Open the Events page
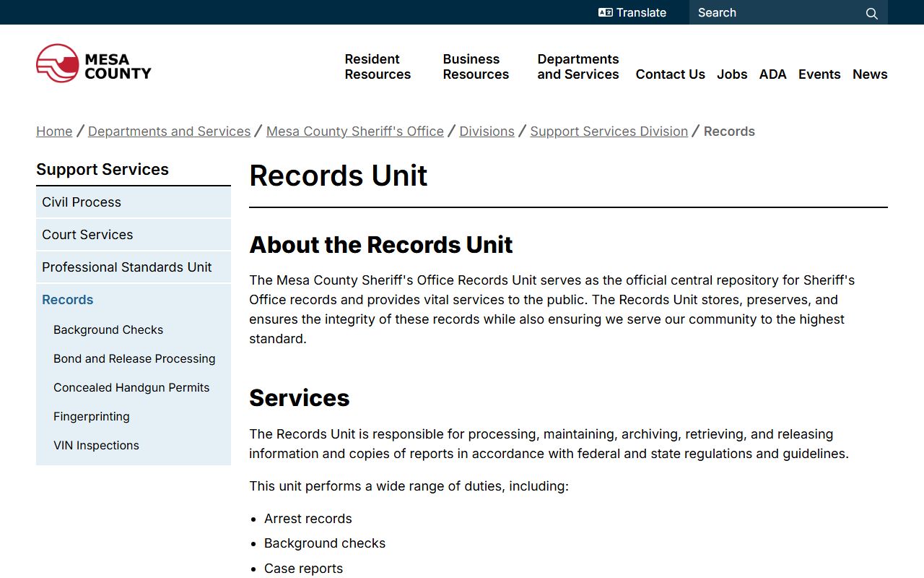This screenshot has width=924, height=578. click(x=819, y=74)
